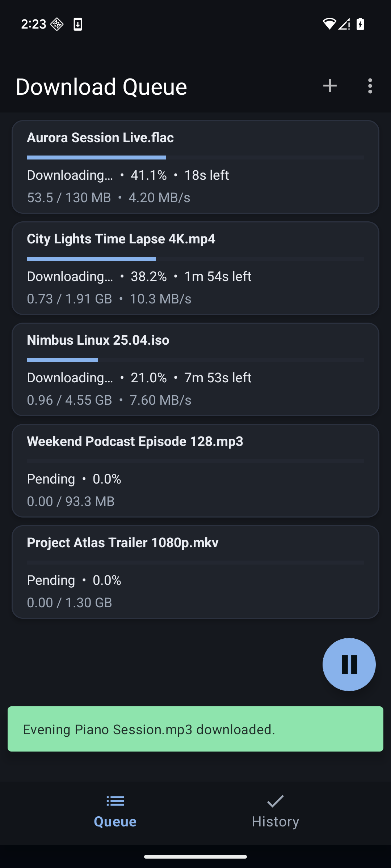Tap the battery charging status icon
The height and width of the screenshot is (868, 391).
[360, 24]
